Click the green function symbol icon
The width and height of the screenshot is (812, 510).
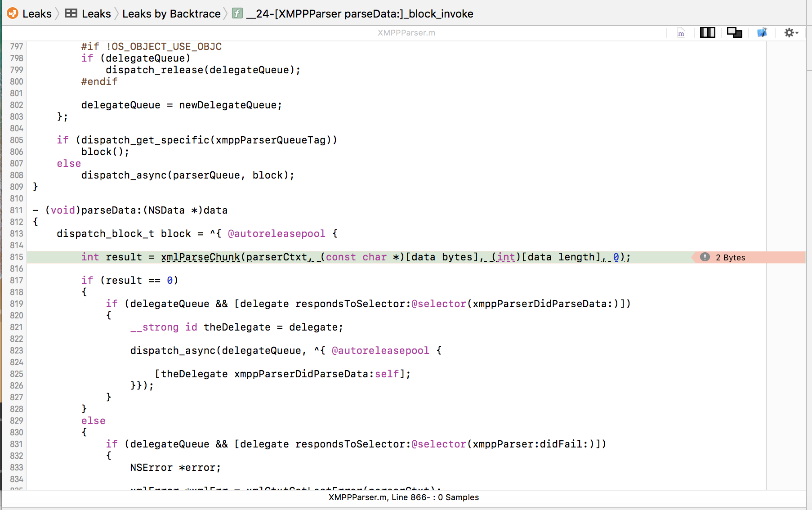point(237,13)
